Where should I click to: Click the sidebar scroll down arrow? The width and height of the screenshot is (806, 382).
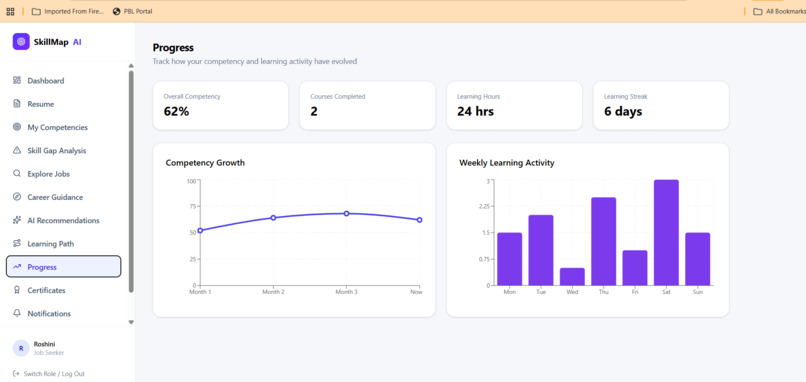tap(131, 322)
